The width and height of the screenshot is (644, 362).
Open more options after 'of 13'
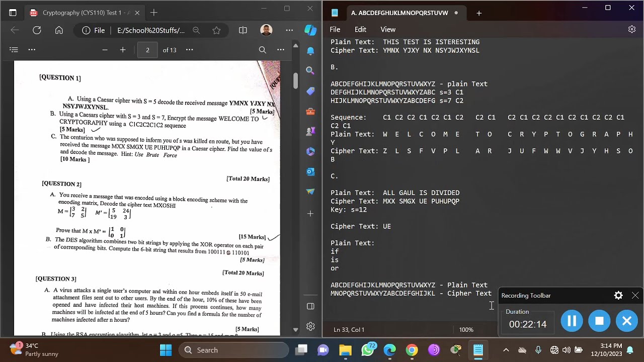coord(189,50)
